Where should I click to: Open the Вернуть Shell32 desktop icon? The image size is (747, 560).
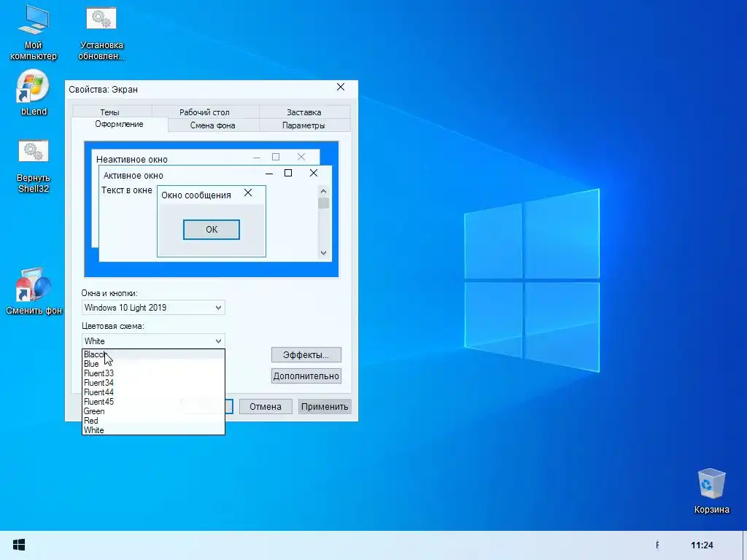coord(34,166)
